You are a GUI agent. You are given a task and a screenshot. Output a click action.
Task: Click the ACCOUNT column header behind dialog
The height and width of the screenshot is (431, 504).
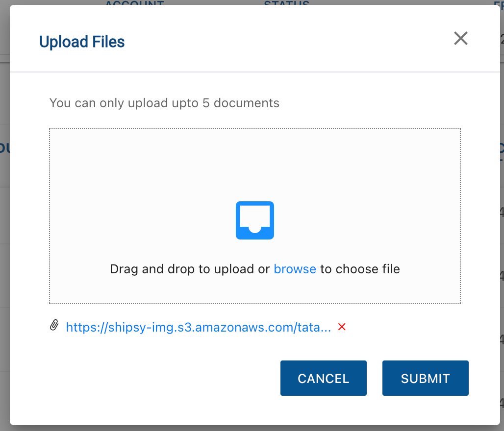pos(134,3)
